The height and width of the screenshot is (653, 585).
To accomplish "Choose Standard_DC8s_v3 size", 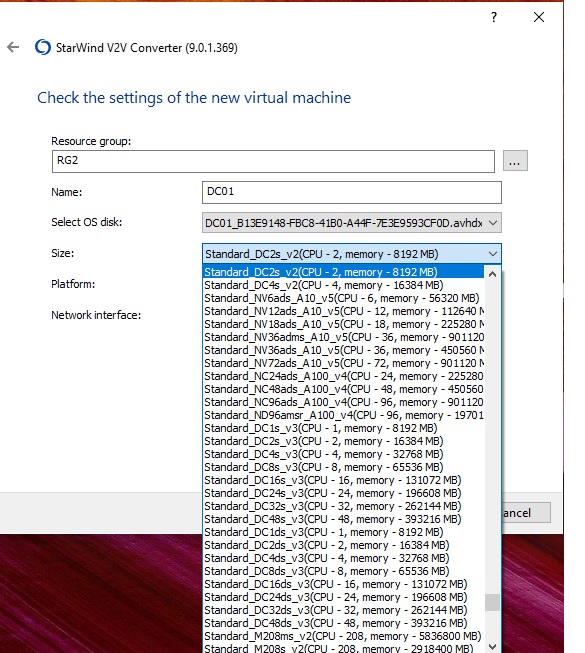I will 344,467.
